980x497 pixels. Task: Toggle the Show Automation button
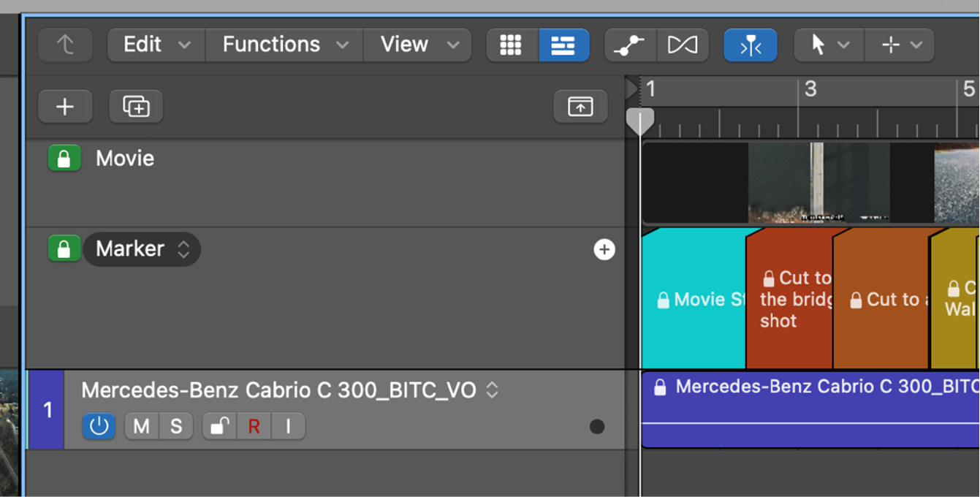[x=631, y=45]
